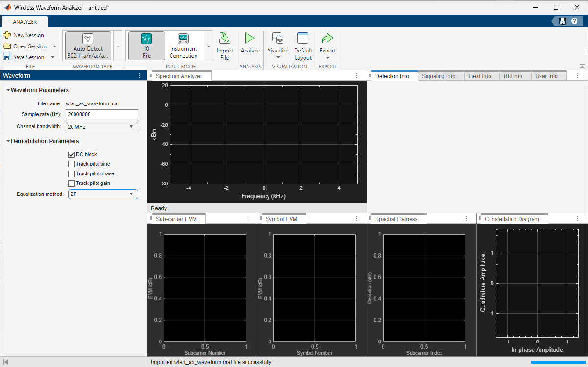Select IQ File input mode
Image resolution: width=588 pixels, height=367 pixels.
[147, 45]
